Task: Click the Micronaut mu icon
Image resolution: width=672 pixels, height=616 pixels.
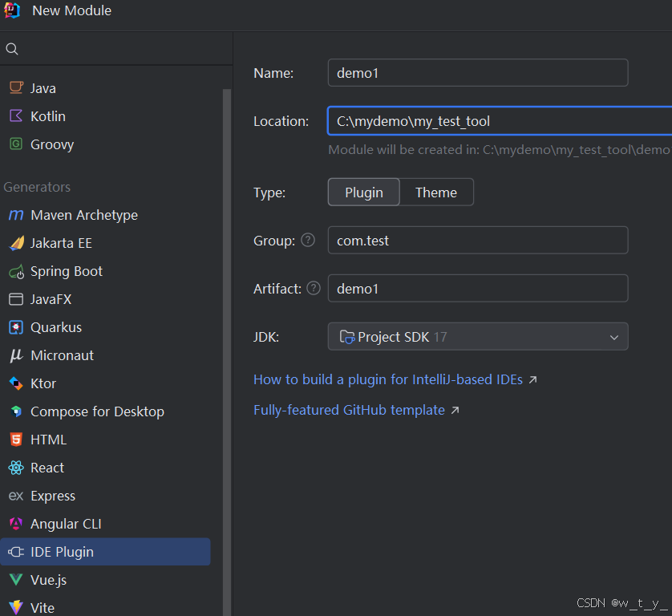Action: [x=16, y=355]
